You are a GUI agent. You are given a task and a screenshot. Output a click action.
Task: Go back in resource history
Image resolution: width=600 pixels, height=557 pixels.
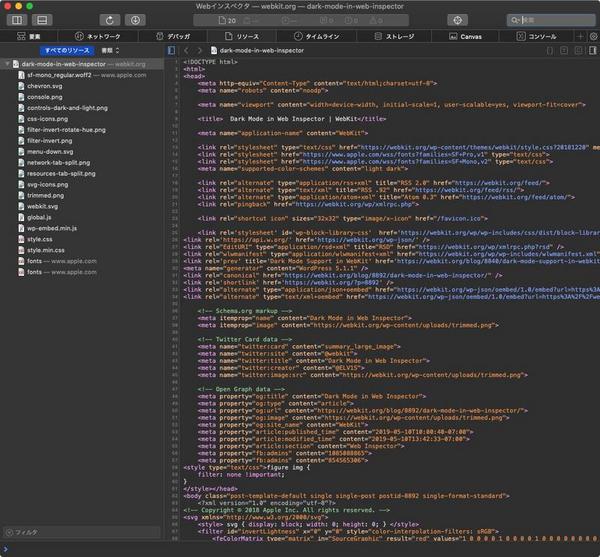(x=186, y=50)
